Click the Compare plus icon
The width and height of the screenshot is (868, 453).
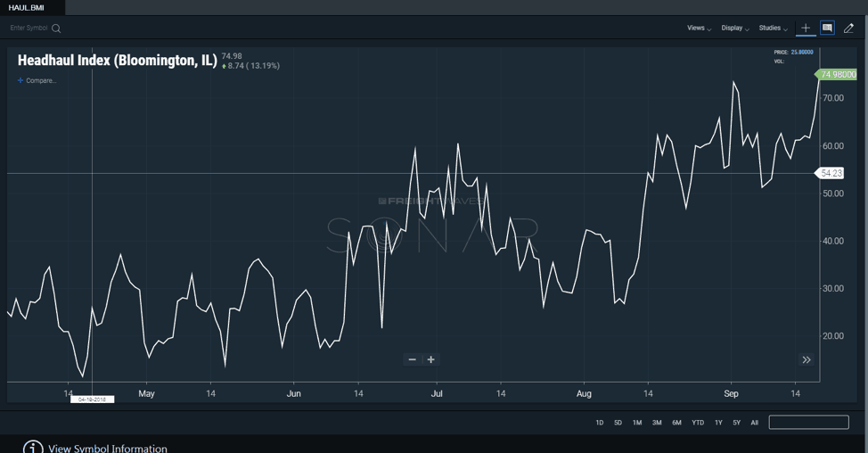point(20,80)
